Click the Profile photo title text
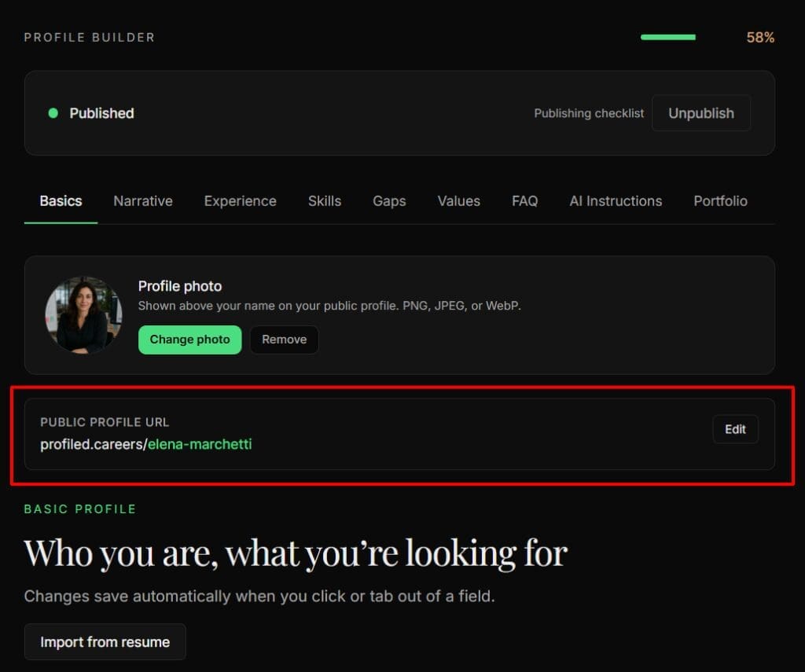Viewport: 805px width, 672px height. [180, 286]
